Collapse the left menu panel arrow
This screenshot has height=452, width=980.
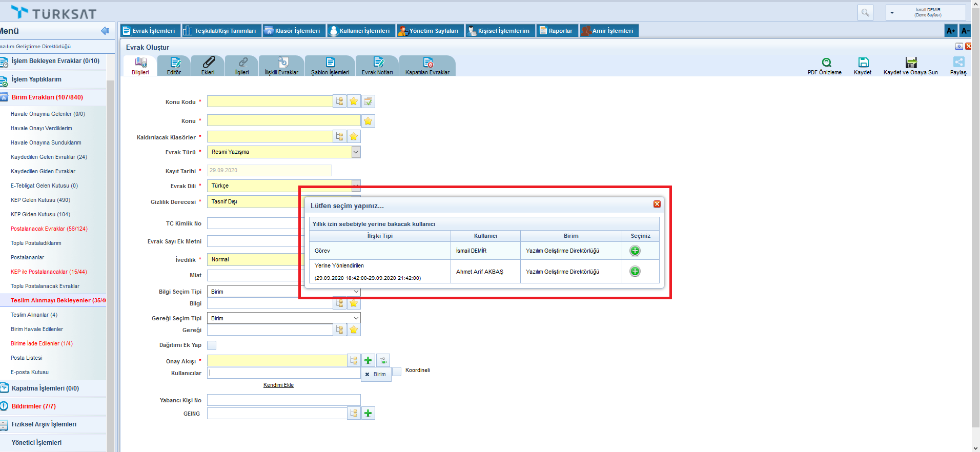click(105, 31)
